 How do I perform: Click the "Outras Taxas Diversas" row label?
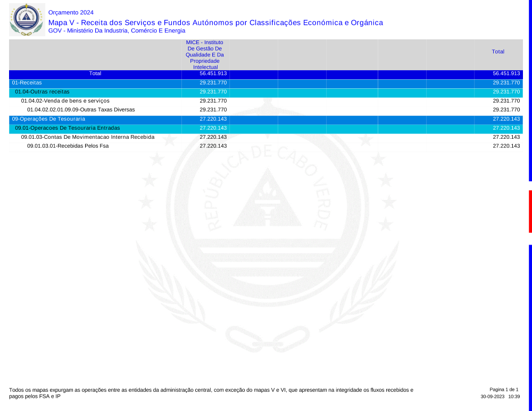pyautogui.click(x=81, y=110)
